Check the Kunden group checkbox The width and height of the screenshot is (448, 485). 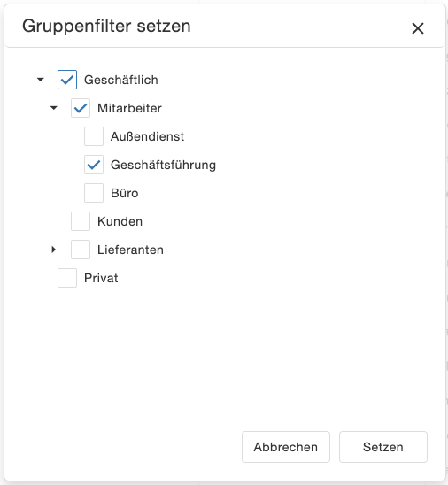pyautogui.click(x=81, y=221)
